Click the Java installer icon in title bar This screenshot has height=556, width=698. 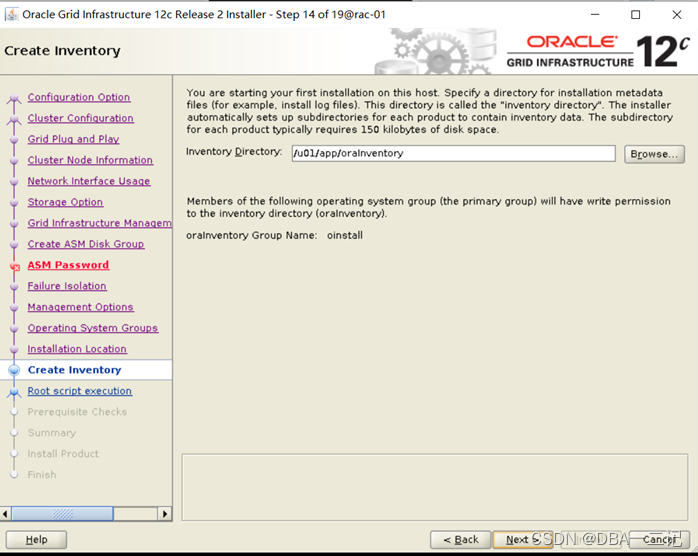tap(12, 15)
